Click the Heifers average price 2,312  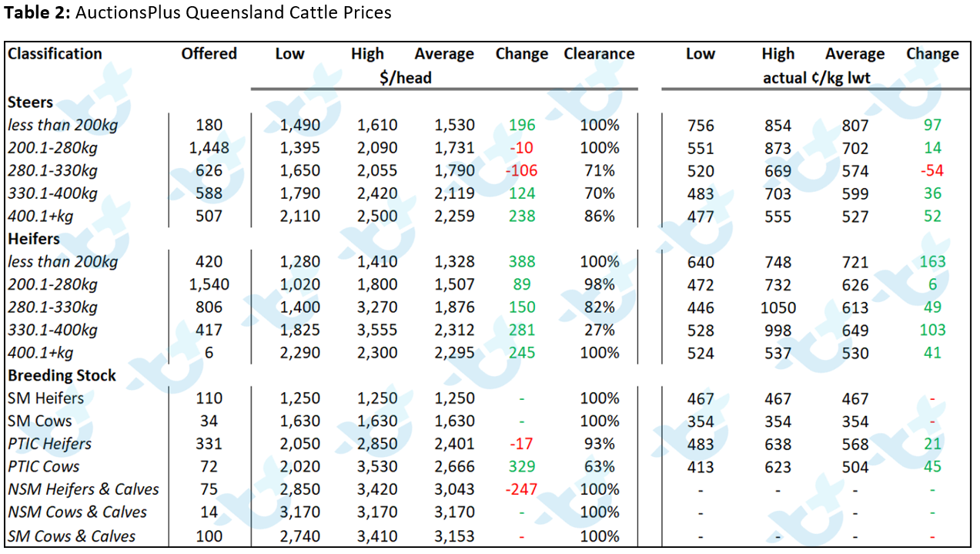pyautogui.click(x=455, y=330)
